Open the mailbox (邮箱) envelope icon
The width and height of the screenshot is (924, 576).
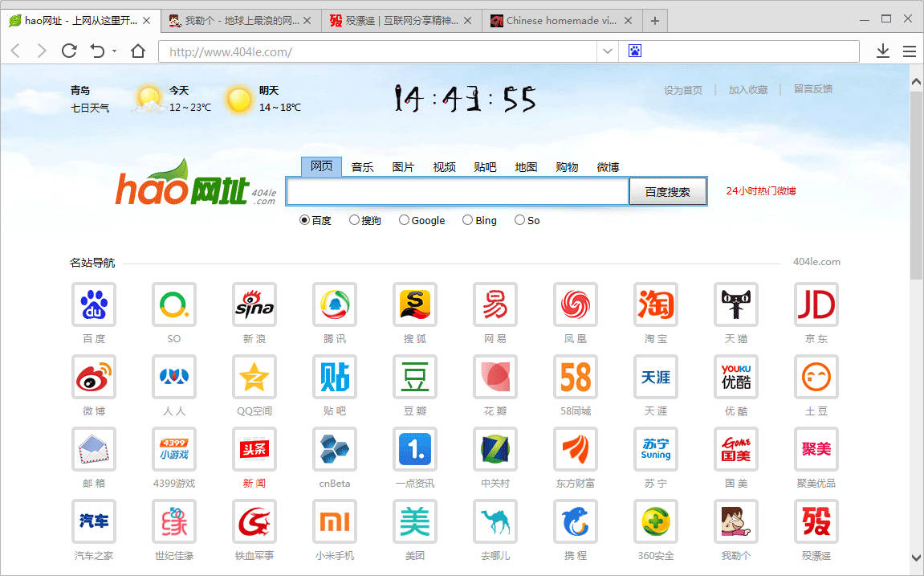pos(94,449)
